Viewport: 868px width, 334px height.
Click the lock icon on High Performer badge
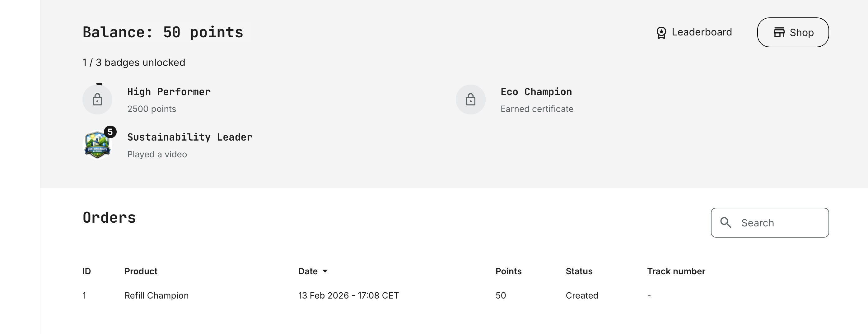(97, 100)
